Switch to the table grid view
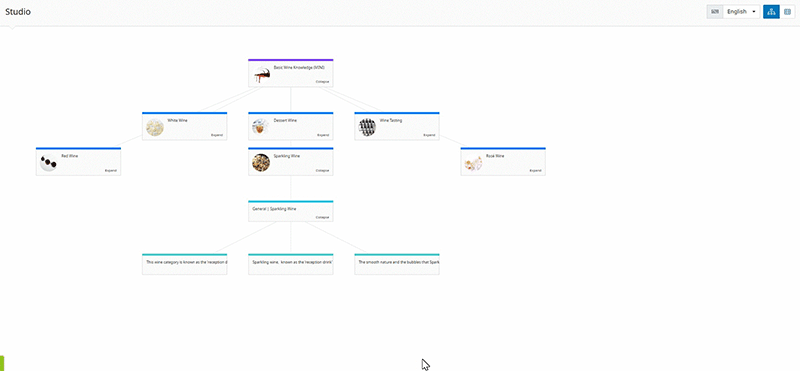Screen dimensions: 800x371 click(787, 12)
